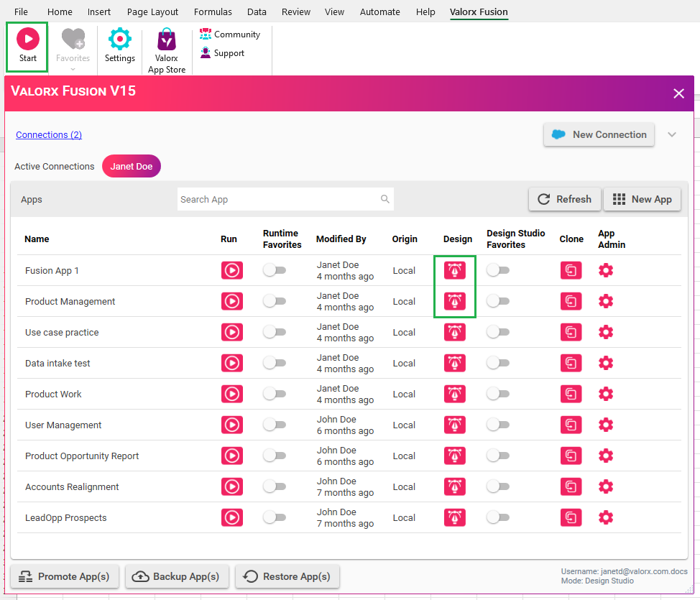
Task: Open App Admin for User Management
Action: tap(606, 425)
